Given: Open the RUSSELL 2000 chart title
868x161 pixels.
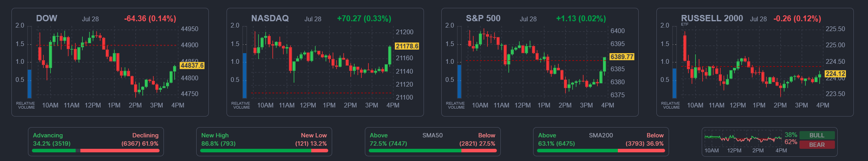Looking at the screenshot, I should [712, 19].
